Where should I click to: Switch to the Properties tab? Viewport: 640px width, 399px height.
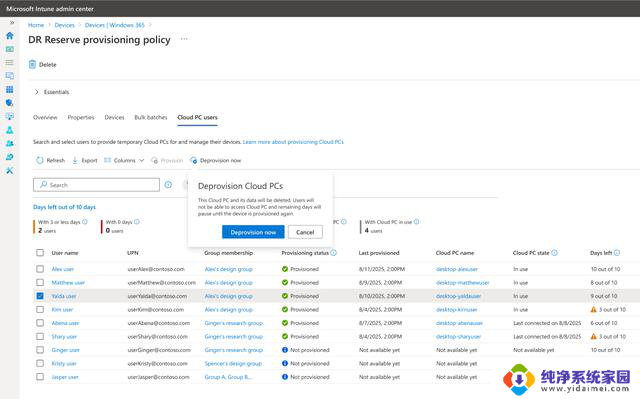click(x=81, y=117)
